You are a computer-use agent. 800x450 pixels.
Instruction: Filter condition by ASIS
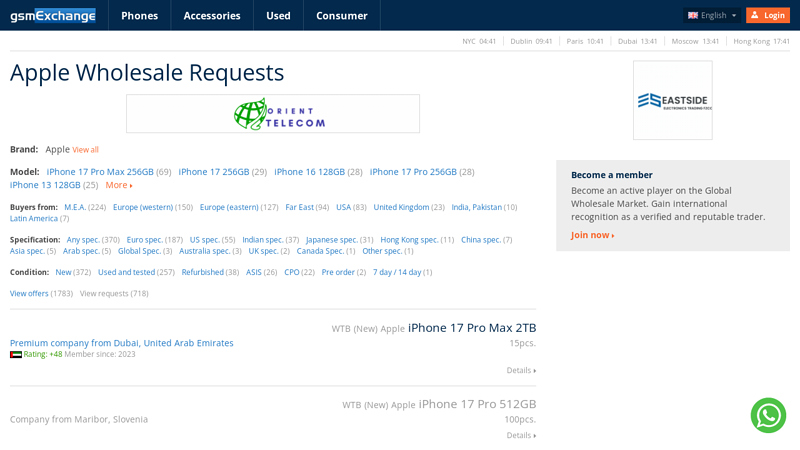[x=254, y=272]
